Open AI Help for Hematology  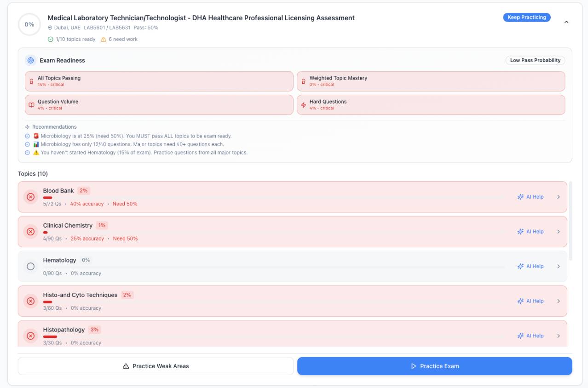click(530, 267)
